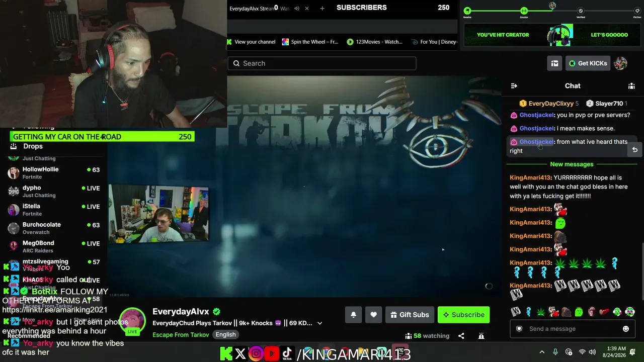The width and height of the screenshot is (644, 362).
Task: Open the Kick inventory/store icon beside Get KICKs
Action: pos(554,63)
